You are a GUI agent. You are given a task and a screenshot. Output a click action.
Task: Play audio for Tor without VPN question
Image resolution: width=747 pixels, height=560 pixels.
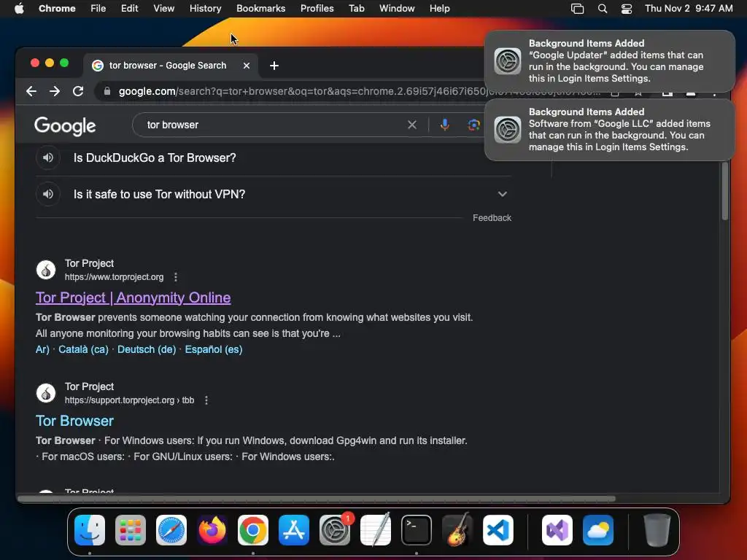[48, 194]
